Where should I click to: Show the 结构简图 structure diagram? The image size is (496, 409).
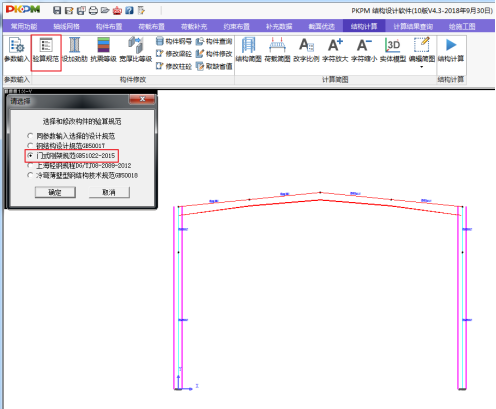coord(248,50)
